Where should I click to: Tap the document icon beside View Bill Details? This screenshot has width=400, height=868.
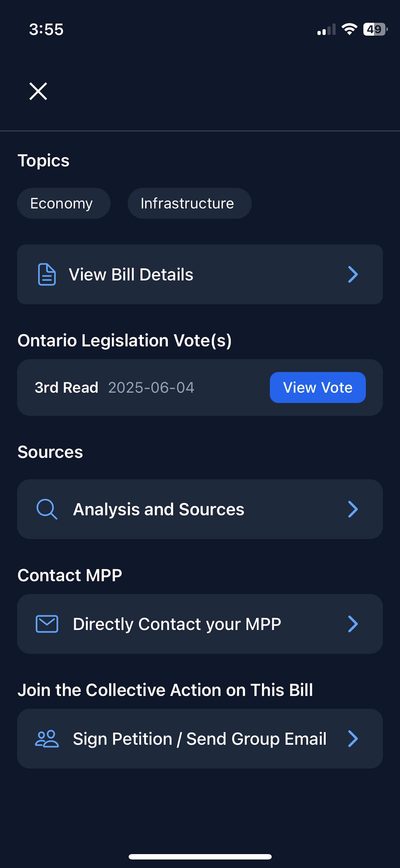tap(47, 275)
